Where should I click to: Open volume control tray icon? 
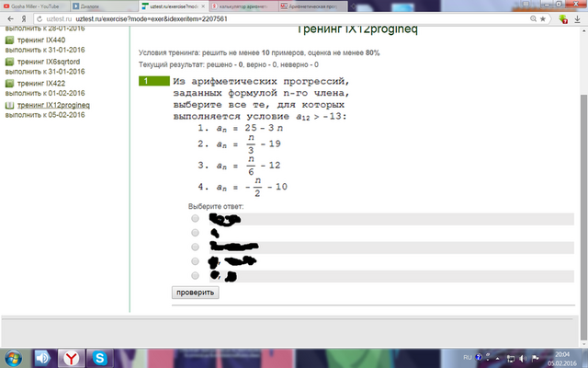click(x=523, y=358)
